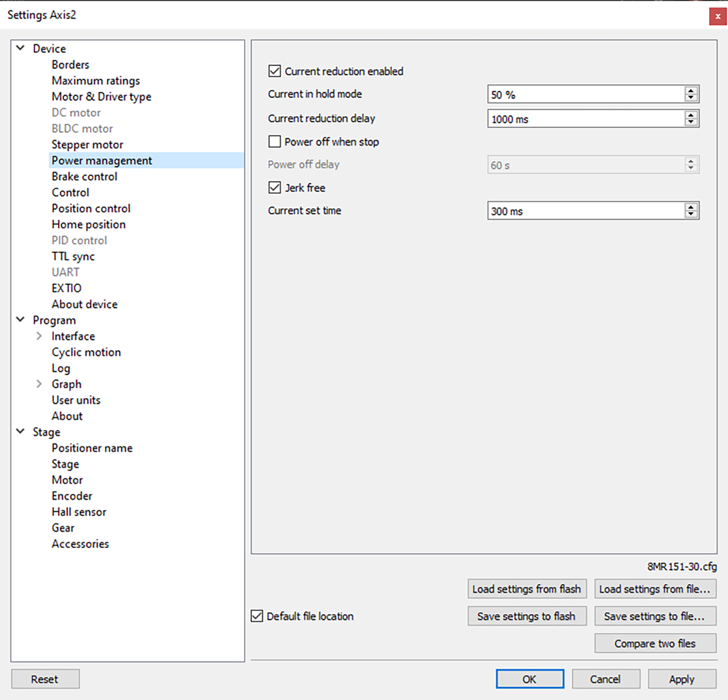Expand the Graph subtree

click(x=38, y=384)
